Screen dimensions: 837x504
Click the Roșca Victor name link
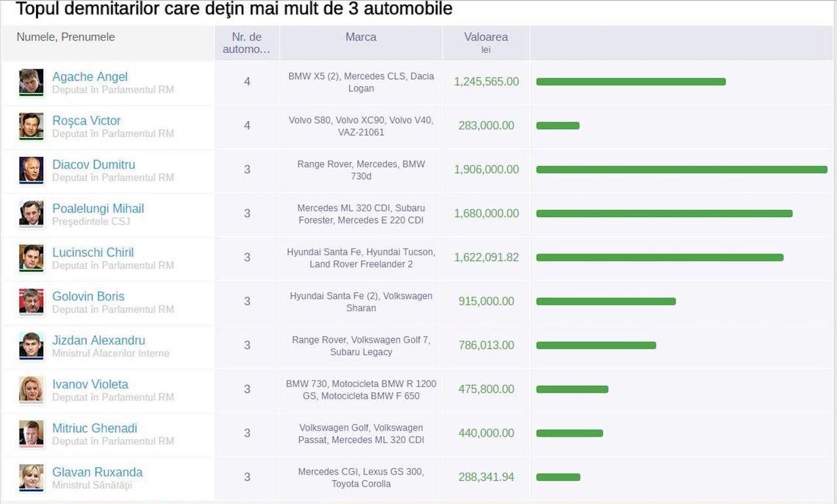click(86, 121)
